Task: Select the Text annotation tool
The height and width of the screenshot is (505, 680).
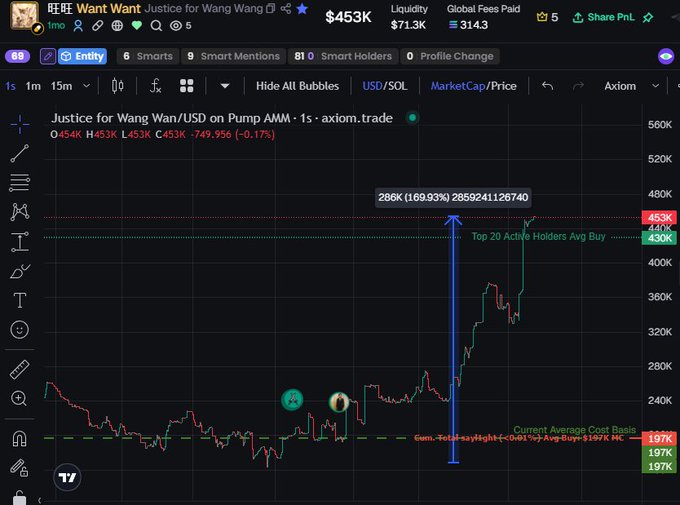Action: pos(20,300)
